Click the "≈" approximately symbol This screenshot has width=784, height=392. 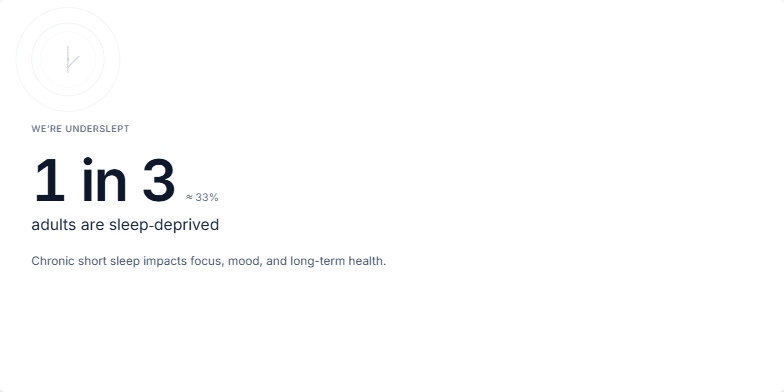(189, 198)
